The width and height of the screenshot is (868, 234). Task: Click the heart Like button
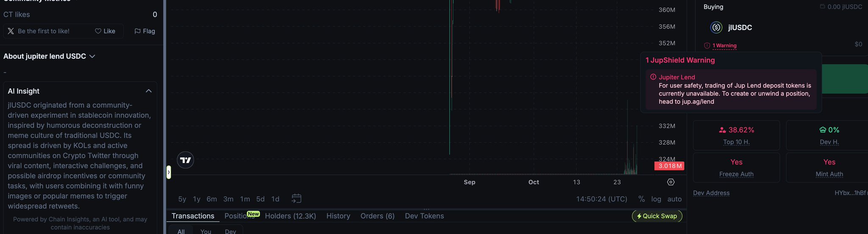click(105, 31)
